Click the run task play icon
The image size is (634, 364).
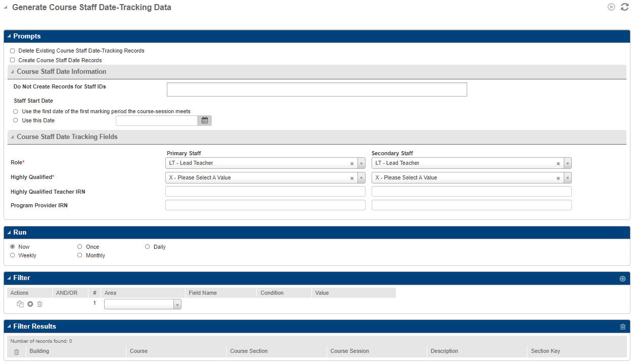[x=611, y=7]
